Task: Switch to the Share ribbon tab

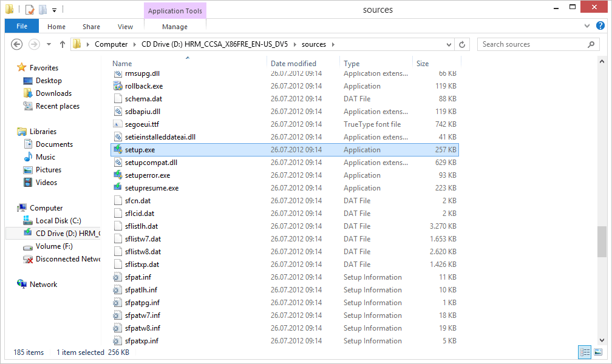Action: click(x=91, y=27)
